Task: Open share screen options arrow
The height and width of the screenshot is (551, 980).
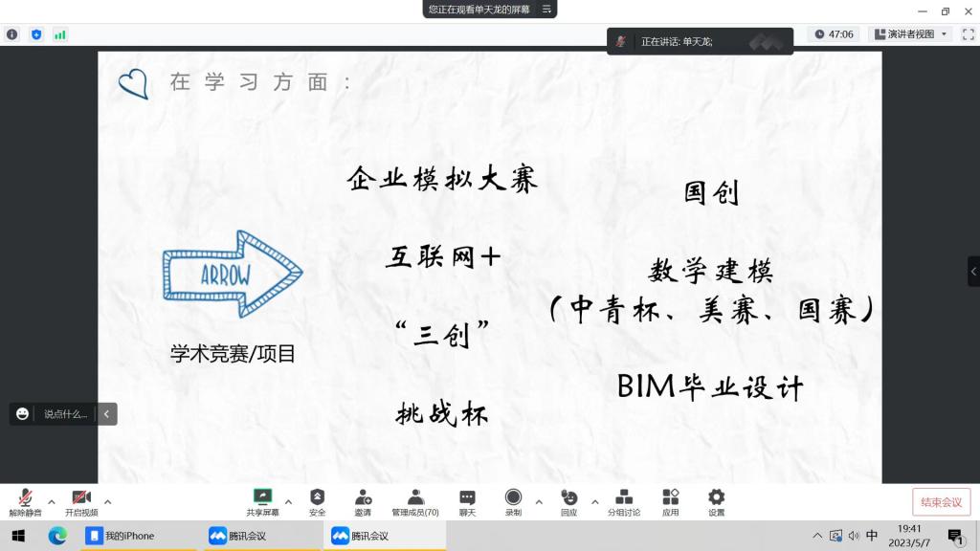Action: point(288,501)
